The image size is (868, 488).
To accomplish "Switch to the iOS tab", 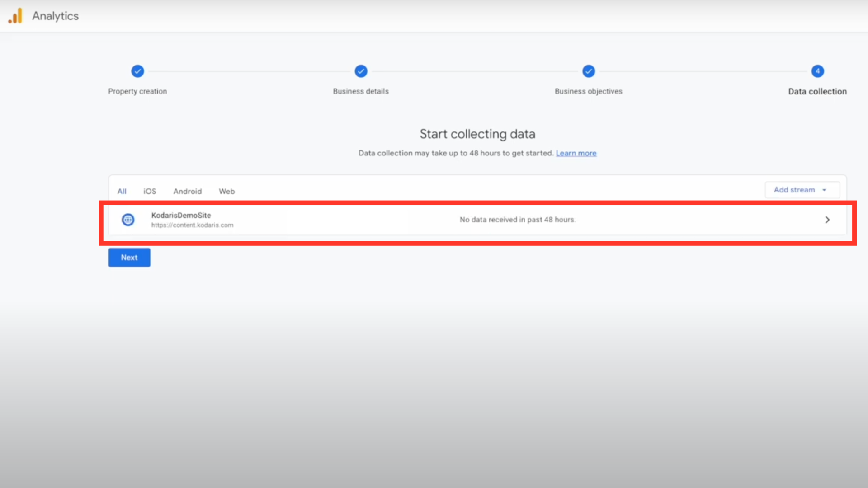I will [x=150, y=192].
